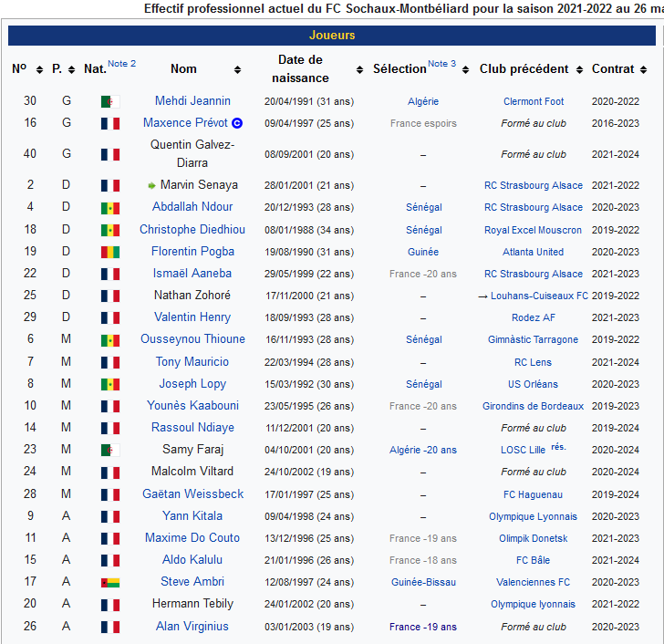Select 'Nathan Zohoré' name text
This screenshot has width=664, height=644.
coord(192,296)
